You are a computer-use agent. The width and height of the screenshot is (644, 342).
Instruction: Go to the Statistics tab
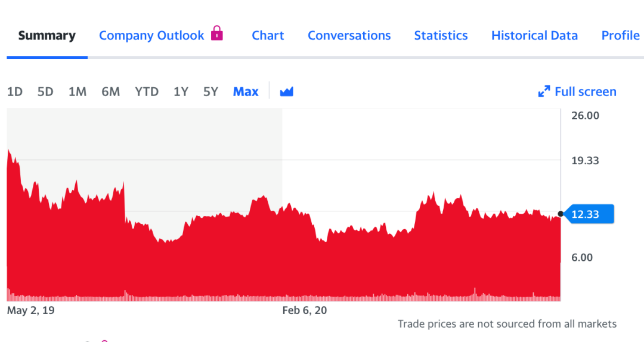pyautogui.click(x=441, y=35)
